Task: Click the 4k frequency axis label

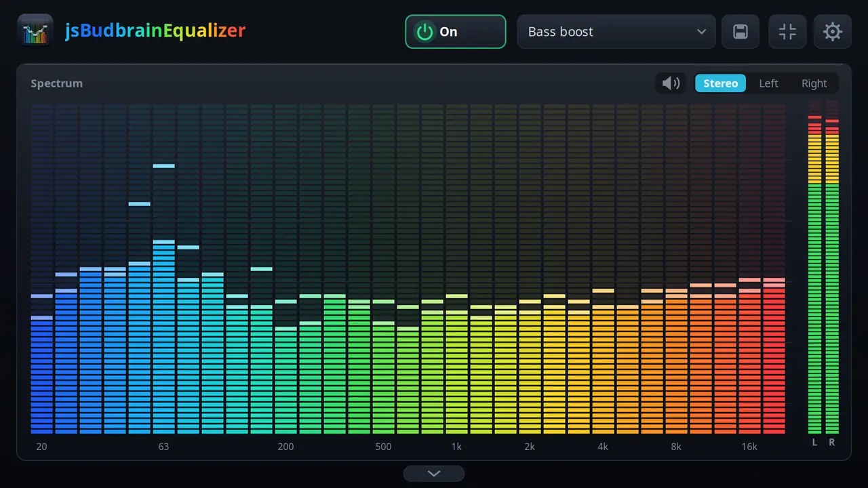Action: tap(603, 447)
